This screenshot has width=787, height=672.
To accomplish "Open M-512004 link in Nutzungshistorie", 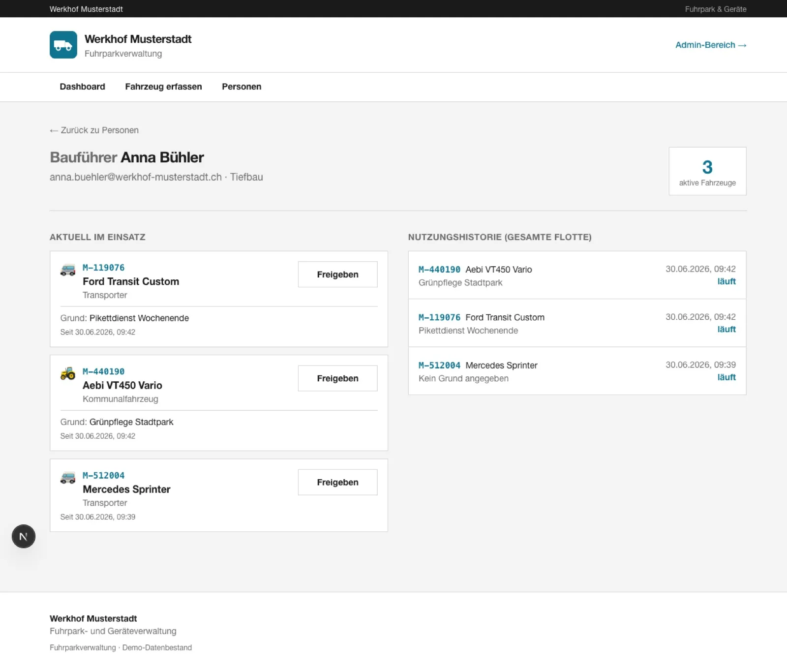I will click(x=439, y=366).
